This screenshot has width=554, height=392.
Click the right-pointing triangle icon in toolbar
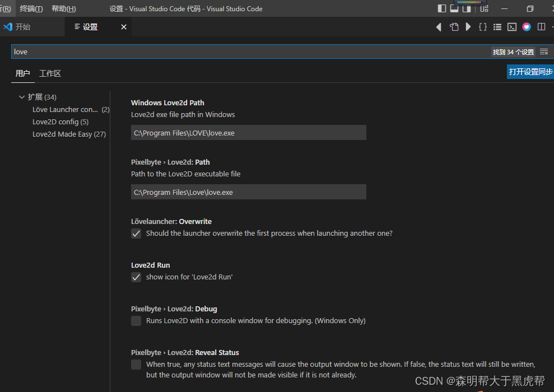tap(468, 27)
